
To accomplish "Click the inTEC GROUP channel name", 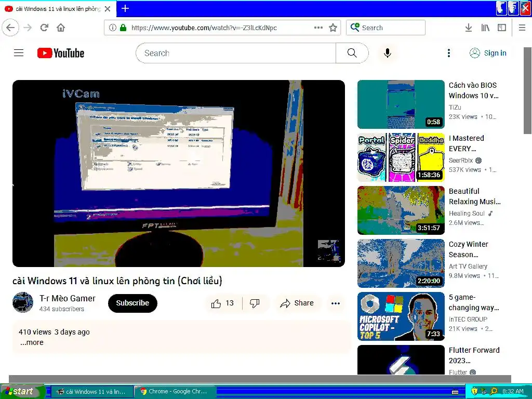I will (468, 319).
